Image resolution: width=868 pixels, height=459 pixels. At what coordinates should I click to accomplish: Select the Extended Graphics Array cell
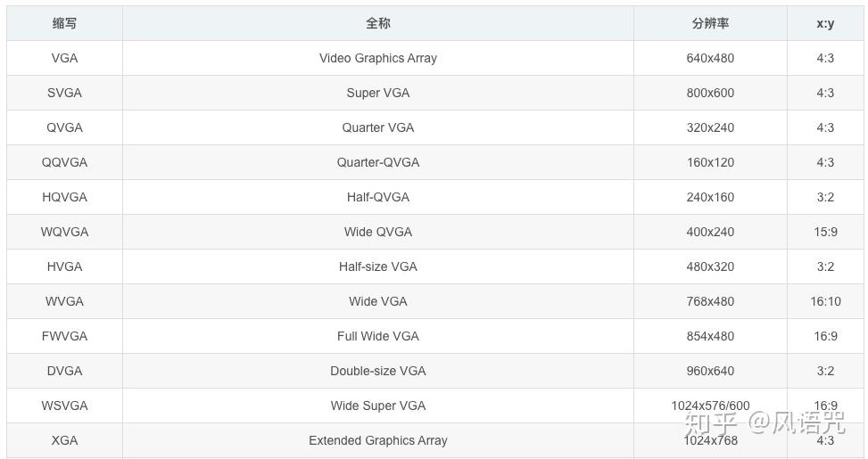coord(377,440)
